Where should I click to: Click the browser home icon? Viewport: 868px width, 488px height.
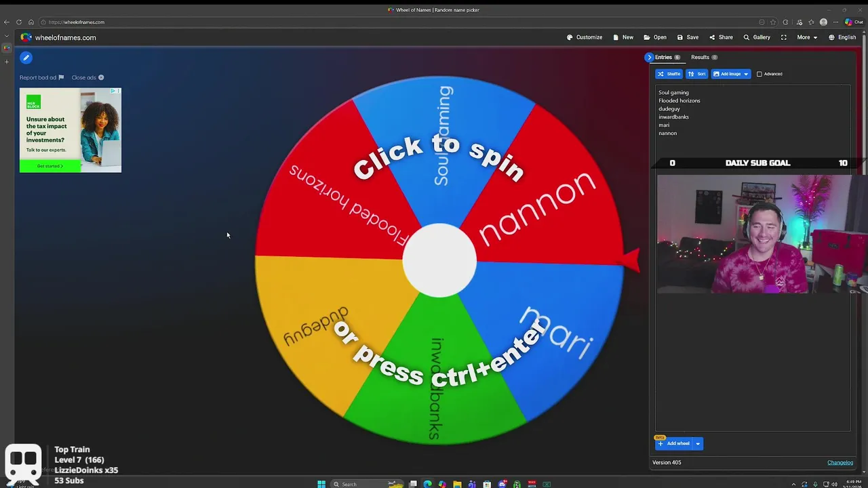coord(31,22)
